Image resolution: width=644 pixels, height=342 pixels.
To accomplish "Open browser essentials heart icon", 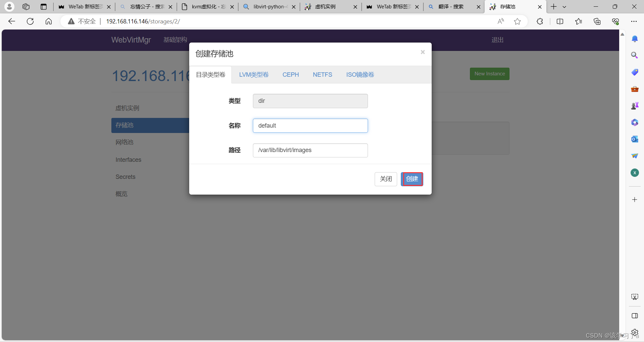I will point(615,21).
